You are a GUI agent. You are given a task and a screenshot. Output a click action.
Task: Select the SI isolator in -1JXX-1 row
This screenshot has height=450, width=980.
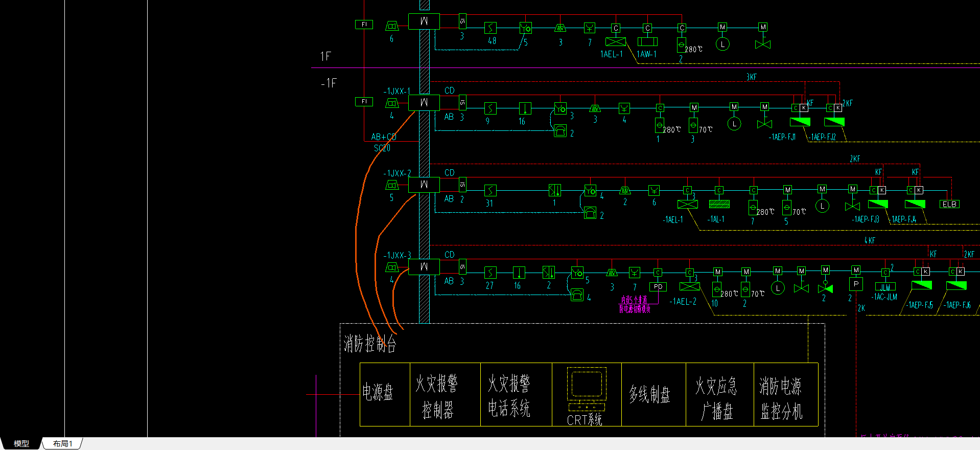[462, 102]
